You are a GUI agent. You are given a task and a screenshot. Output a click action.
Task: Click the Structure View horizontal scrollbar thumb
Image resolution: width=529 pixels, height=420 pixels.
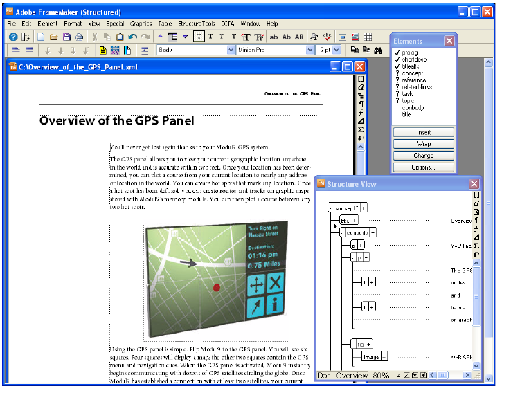(x=443, y=375)
